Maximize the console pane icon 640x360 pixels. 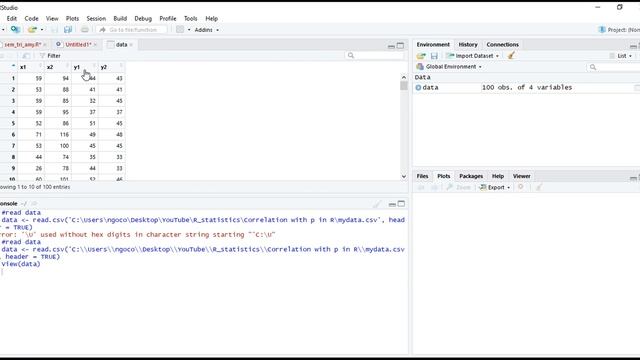coord(402,204)
